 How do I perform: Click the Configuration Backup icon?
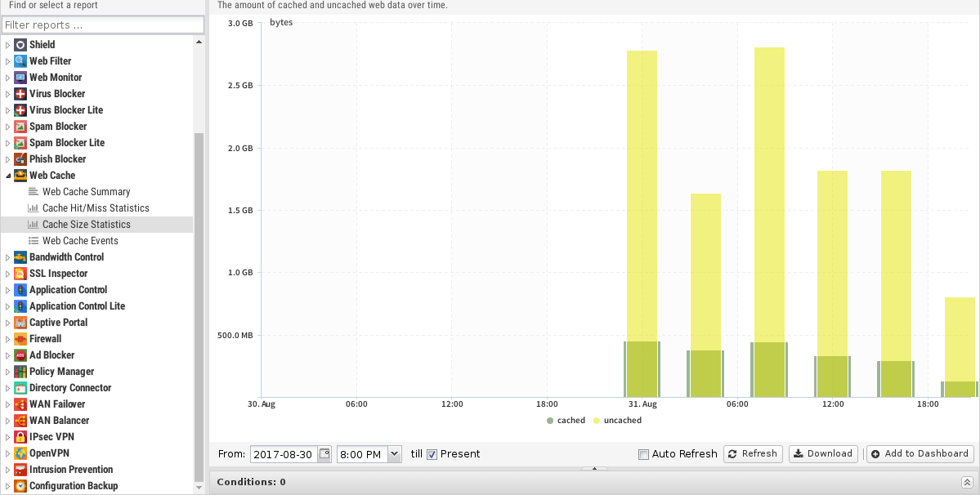[x=20, y=486]
